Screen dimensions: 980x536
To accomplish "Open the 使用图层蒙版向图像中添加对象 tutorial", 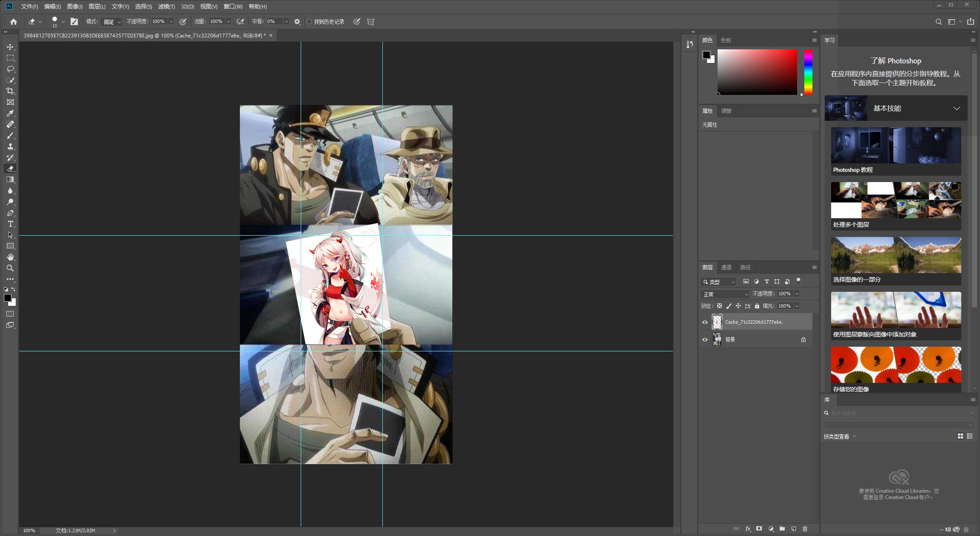I will pyautogui.click(x=896, y=316).
